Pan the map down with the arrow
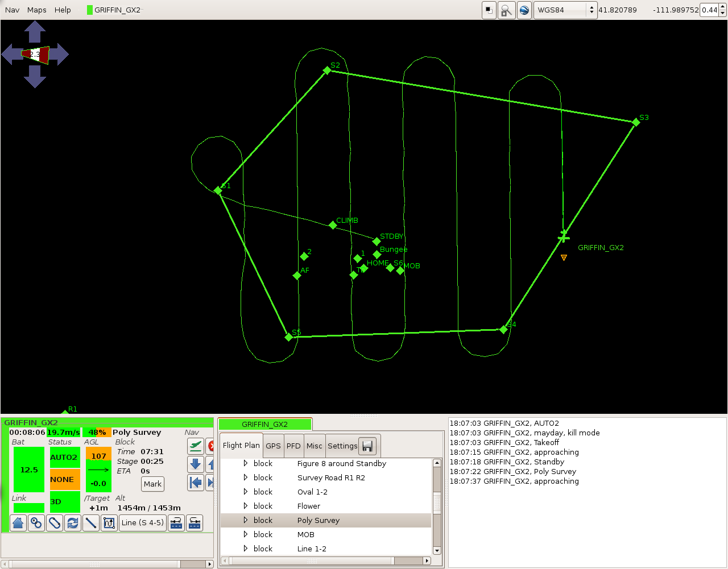Image resolution: width=728 pixels, height=569 pixels. coord(35,77)
